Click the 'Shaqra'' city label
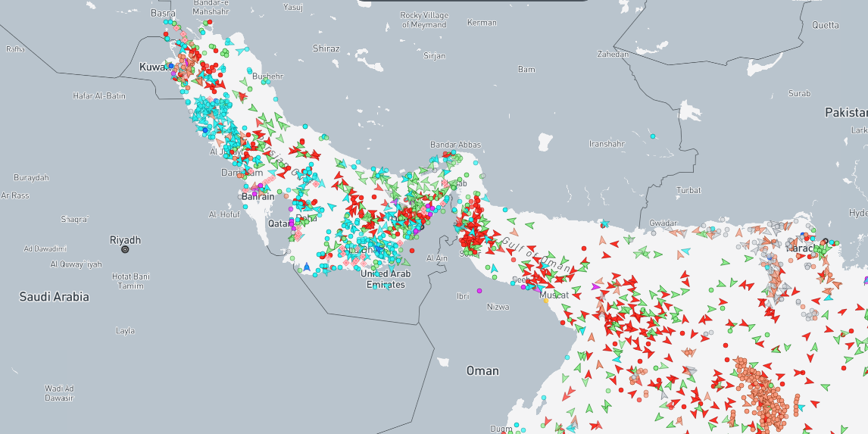The width and height of the screenshot is (868, 434). tap(75, 219)
